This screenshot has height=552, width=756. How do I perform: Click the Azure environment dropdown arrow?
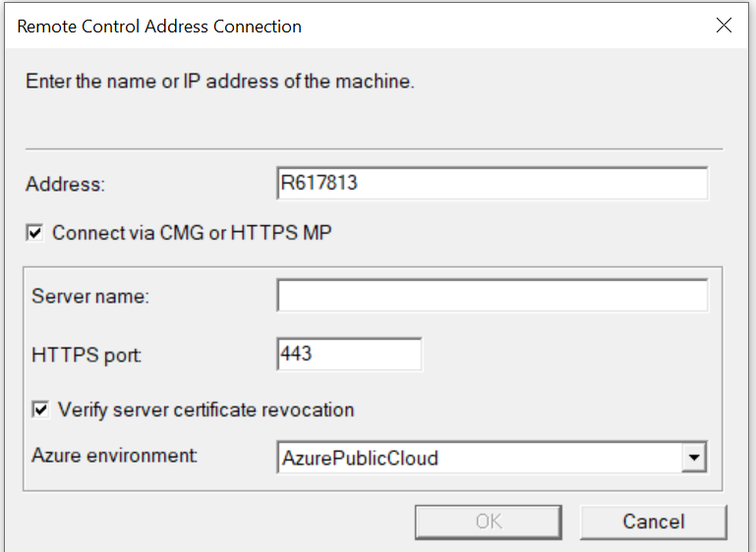[694, 457]
